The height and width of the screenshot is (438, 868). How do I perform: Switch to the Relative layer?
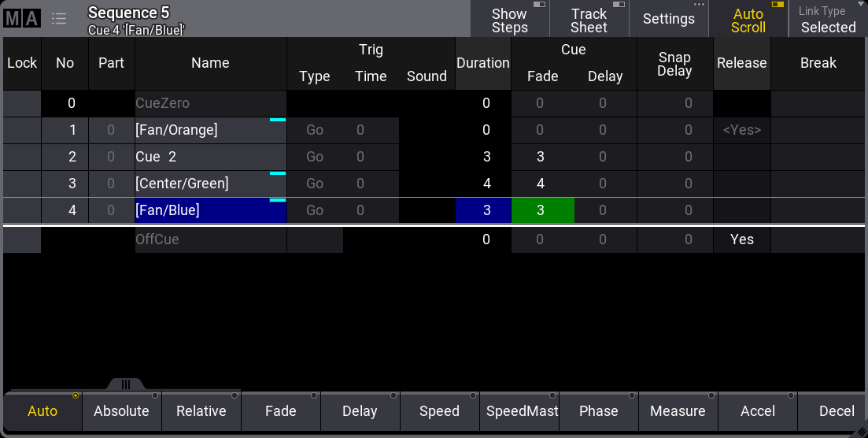coord(201,411)
